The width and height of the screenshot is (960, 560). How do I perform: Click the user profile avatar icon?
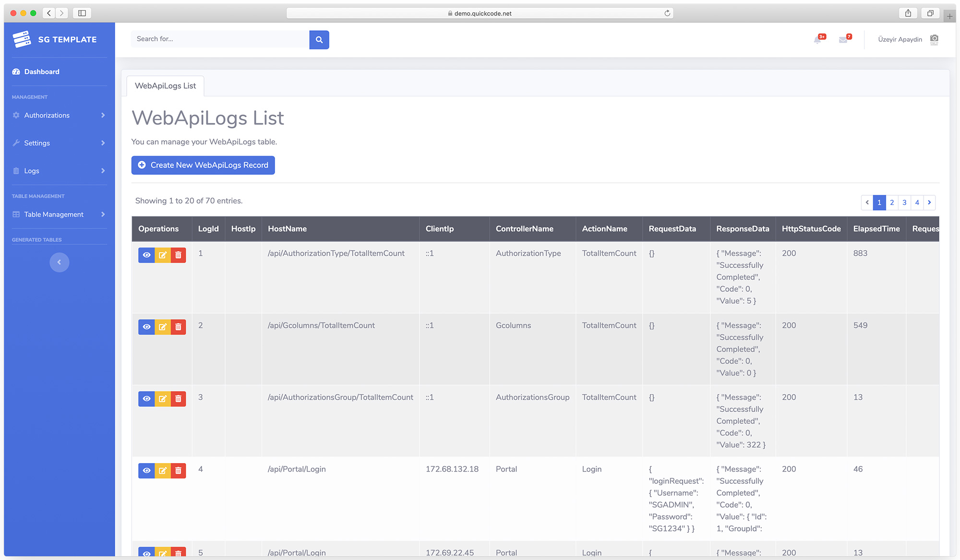pyautogui.click(x=934, y=39)
